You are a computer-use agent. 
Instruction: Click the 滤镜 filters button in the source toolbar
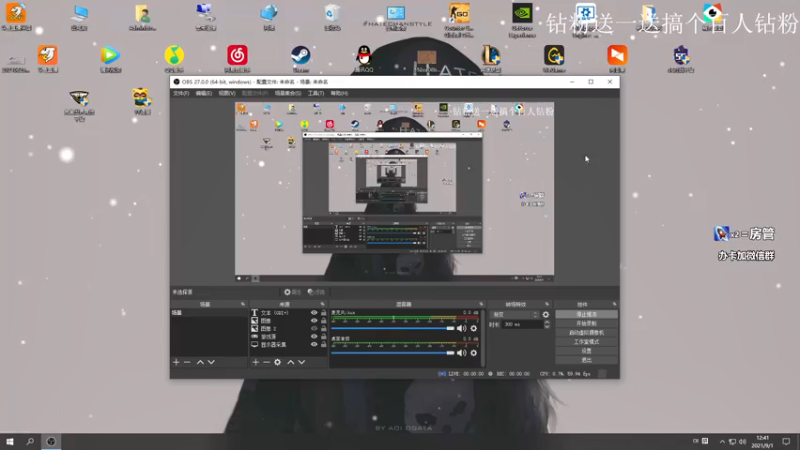[316, 292]
